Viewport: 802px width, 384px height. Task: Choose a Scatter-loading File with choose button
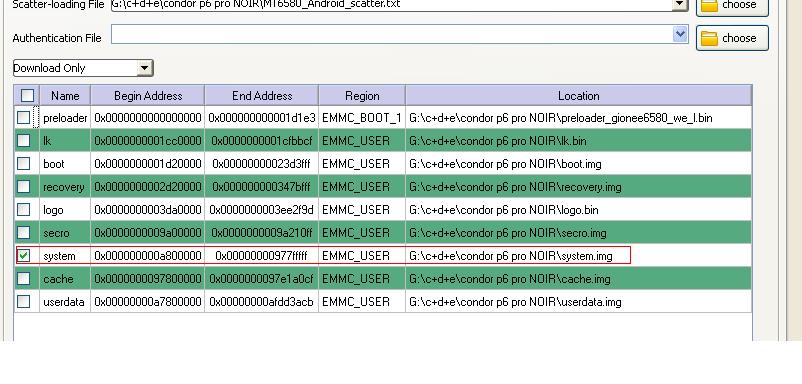pos(732,7)
